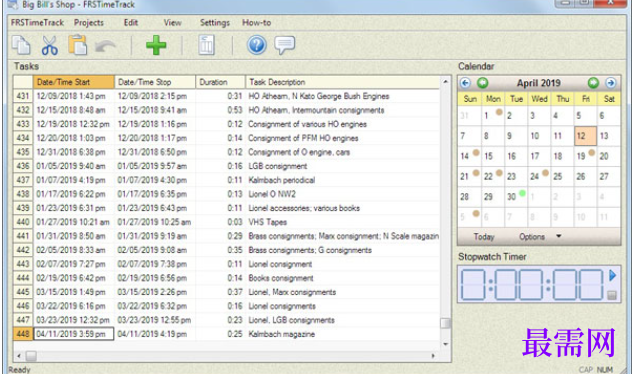Click start cell 12/09/2018 1:43 pm

74,96
